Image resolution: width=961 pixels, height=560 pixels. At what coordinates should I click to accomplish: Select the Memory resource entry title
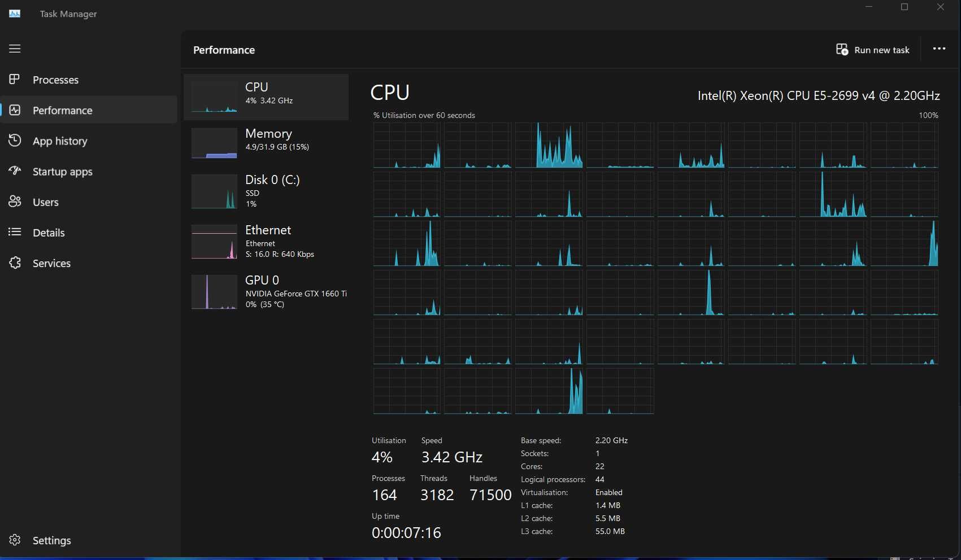pyautogui.click(x=268, y=133)
